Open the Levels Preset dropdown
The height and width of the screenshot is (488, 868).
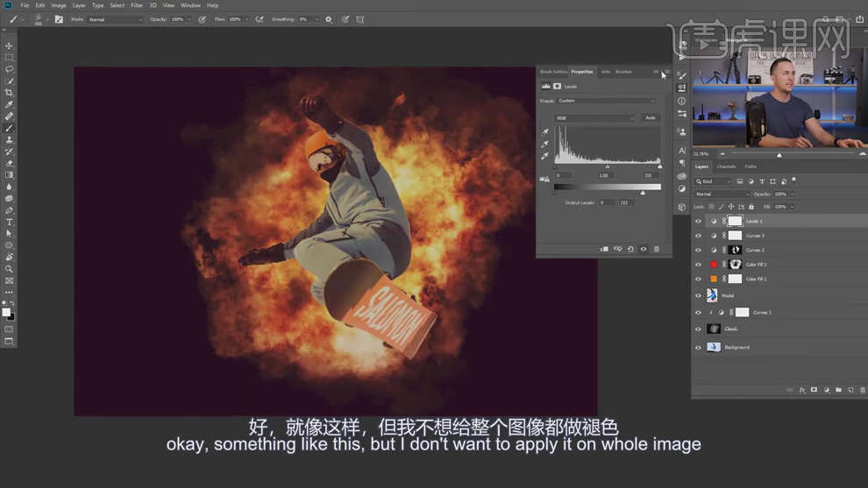[606, 101]
